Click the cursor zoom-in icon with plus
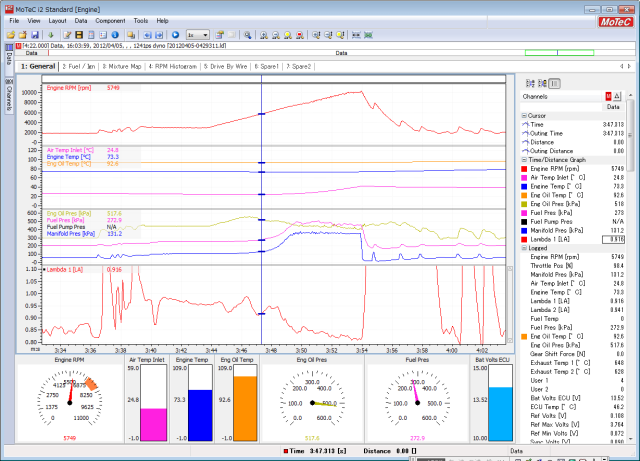 pyautogui.click(x=316, y=35)
